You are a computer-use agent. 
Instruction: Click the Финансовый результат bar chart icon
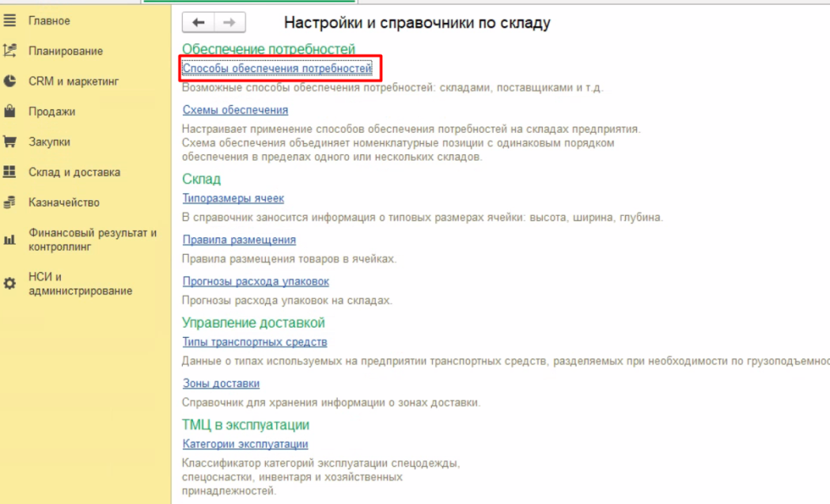10,239
